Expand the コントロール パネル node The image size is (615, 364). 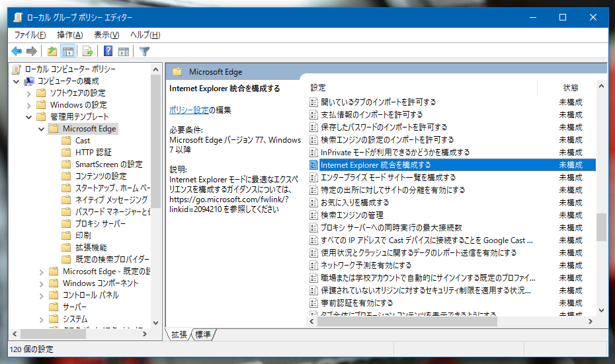[41, 295]
